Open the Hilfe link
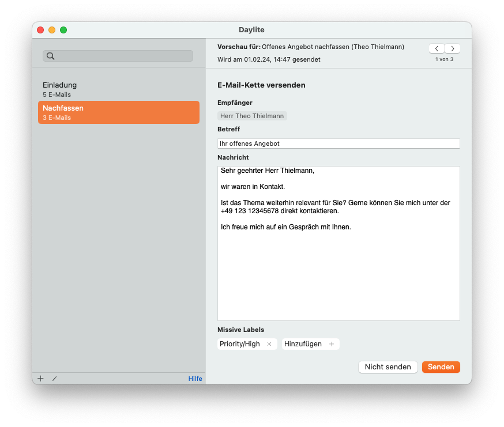504x427 pixels. (x=195, y=379)
